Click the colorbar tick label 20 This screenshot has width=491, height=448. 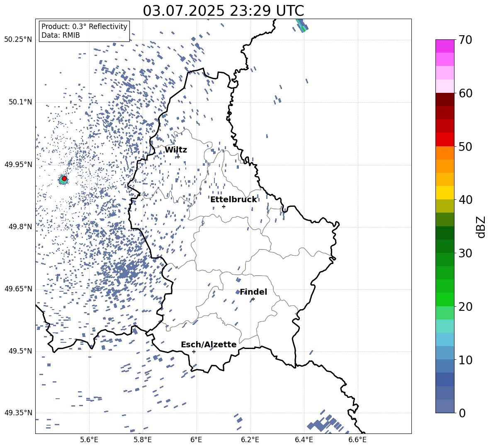(x=465, y=307)
